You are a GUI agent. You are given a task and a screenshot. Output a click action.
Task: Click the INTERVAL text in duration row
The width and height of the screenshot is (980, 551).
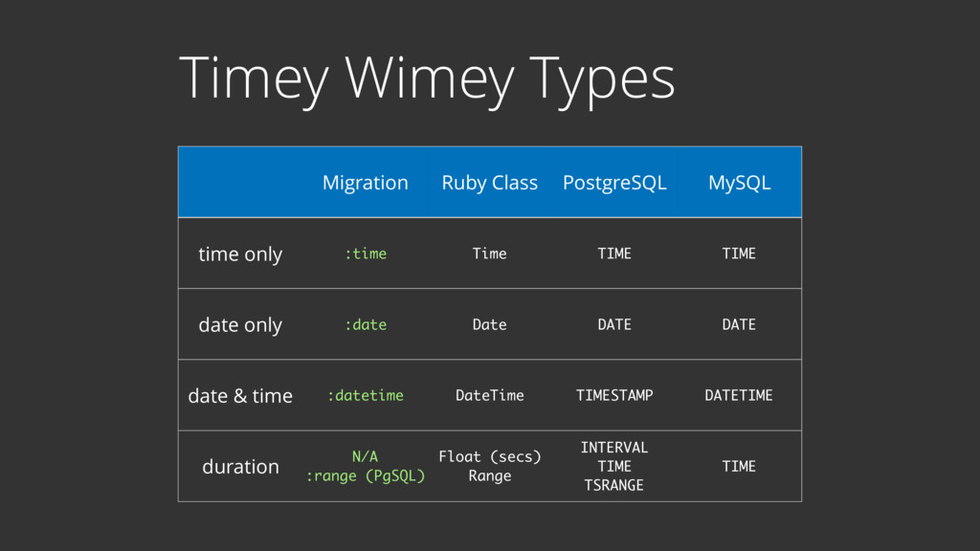click(x=614, y=448)
